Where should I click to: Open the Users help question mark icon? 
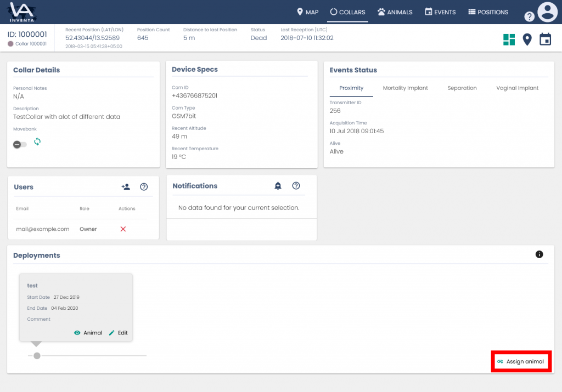(144, 187)
